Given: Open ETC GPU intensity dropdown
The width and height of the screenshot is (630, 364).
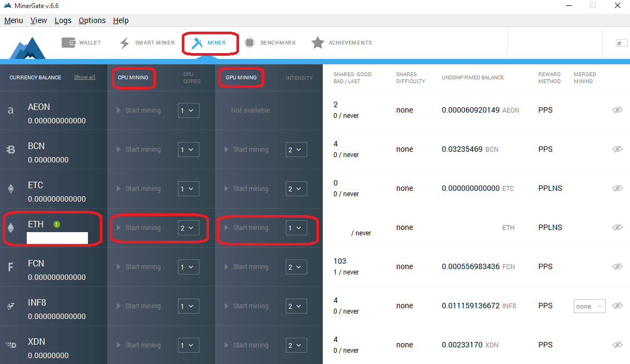Looking at the screenshot, I should [x=296, y=189].
